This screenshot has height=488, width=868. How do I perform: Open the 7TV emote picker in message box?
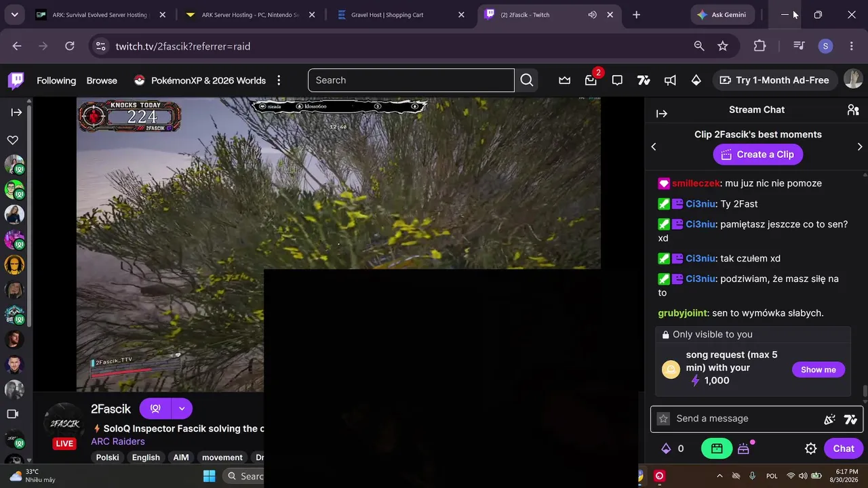850,420
